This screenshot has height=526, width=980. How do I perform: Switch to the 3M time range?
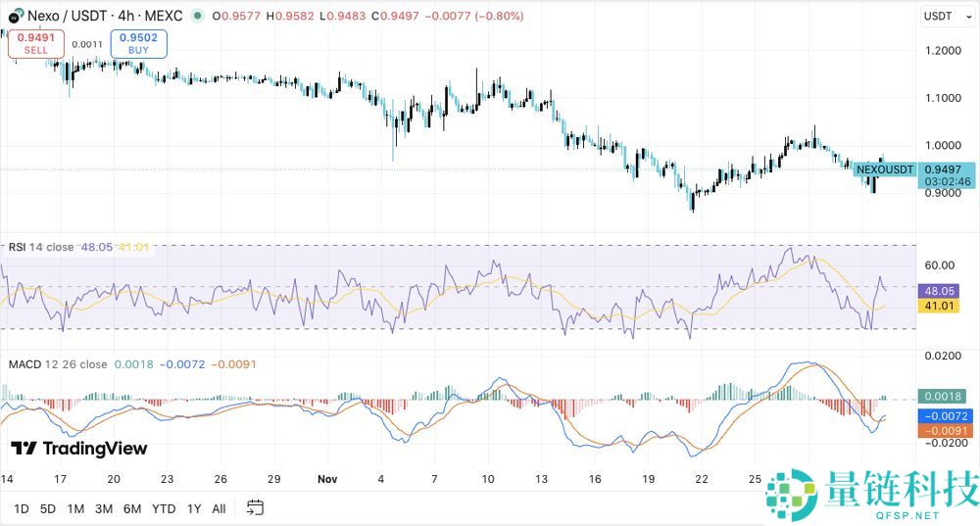click(x=104, y=508)
